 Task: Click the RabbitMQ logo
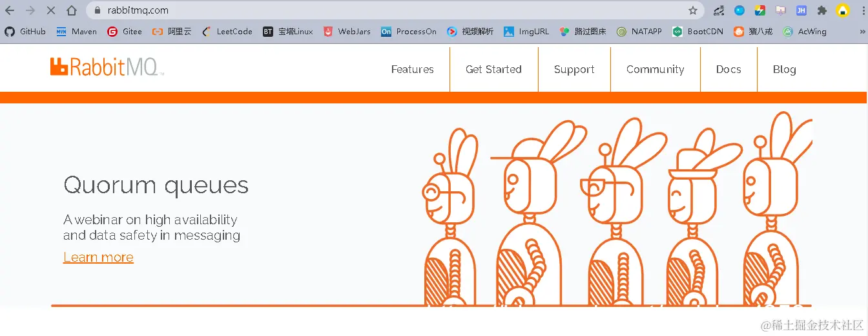click(107, 67)
